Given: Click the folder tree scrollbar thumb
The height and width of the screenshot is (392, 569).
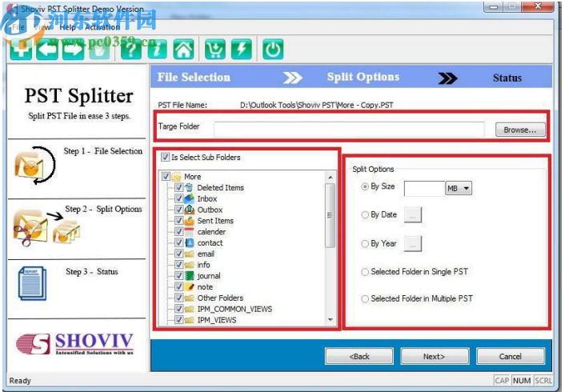Looking at the screenshot, I should [331, 215].
